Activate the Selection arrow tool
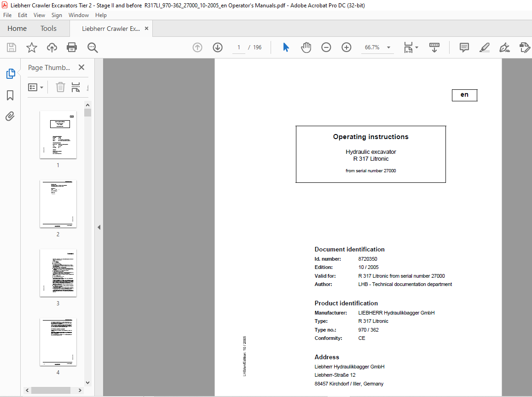This screenshot has width=532, height=397. (286, 47)
